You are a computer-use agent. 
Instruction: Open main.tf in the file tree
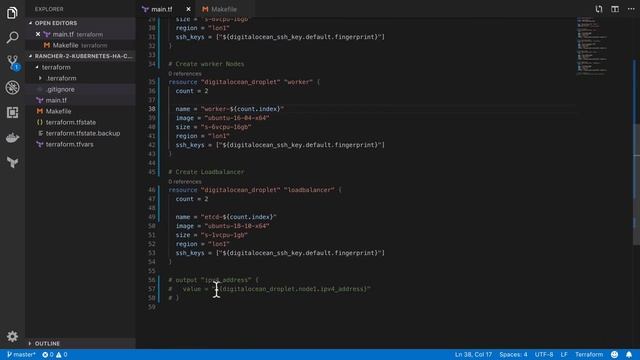56,100
